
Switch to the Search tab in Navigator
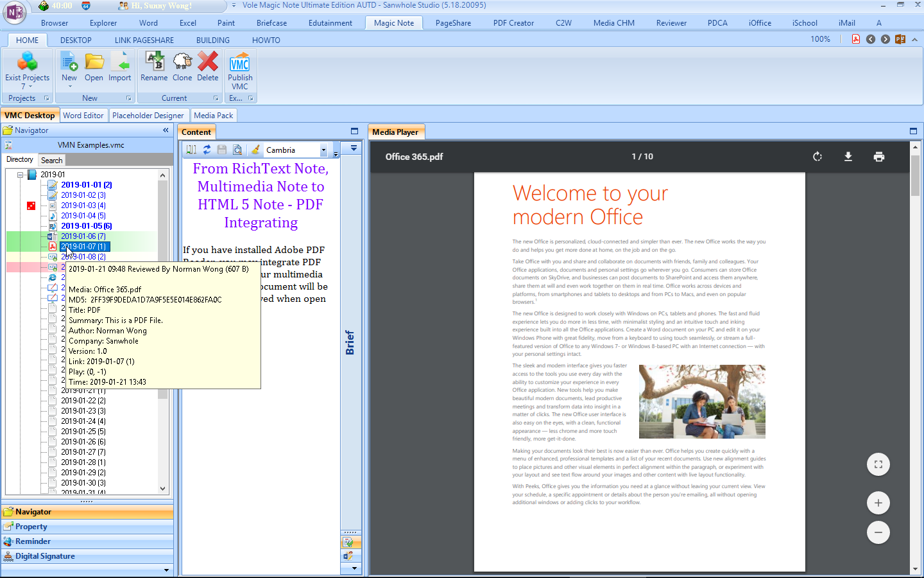(x=52, y=160)
